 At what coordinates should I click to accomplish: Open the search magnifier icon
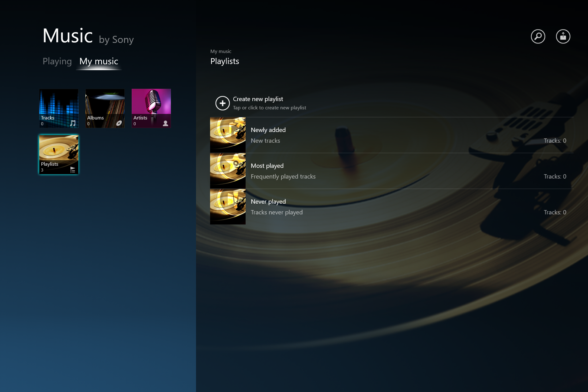(x=538, y=36)
